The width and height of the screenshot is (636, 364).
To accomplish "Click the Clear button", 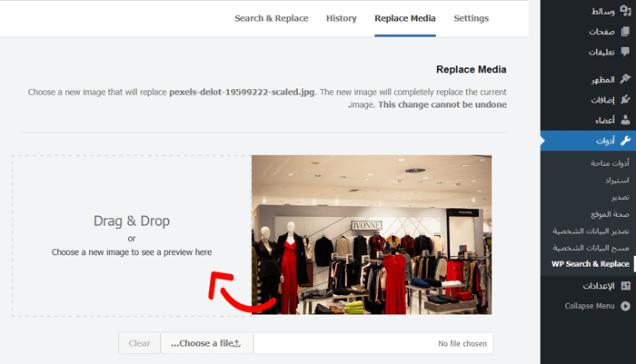I will pyautogui.click(x=139, y=343).
